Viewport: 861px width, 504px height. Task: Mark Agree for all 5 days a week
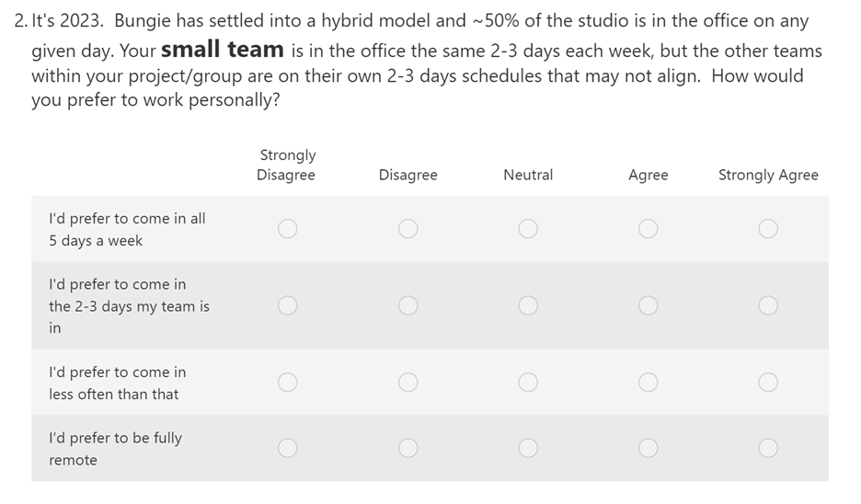[x=648, y=228]
